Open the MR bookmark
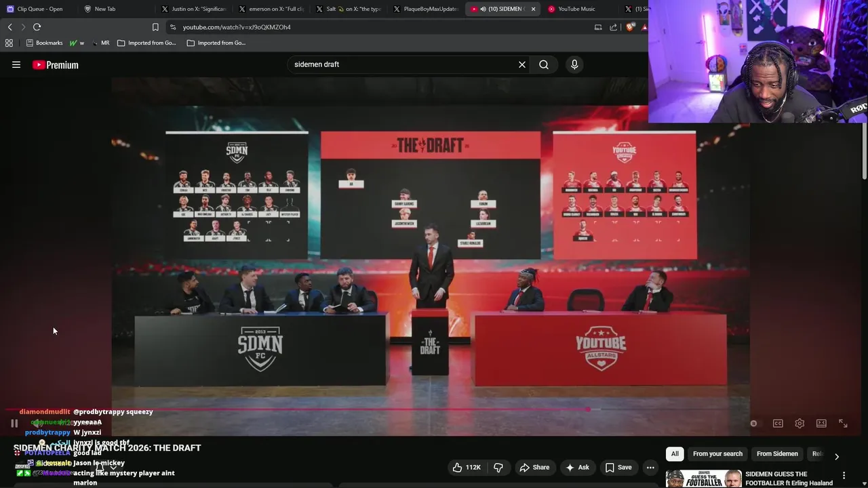The height and width of the screenshot is (488, 868). click(100, 43)
